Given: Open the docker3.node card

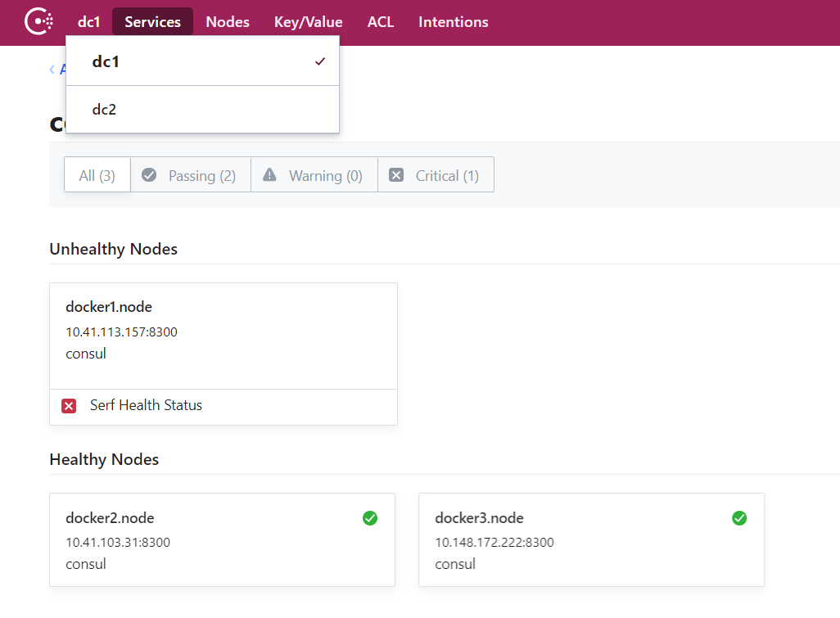Looking at the screenshot, I should tap(591, 539).
